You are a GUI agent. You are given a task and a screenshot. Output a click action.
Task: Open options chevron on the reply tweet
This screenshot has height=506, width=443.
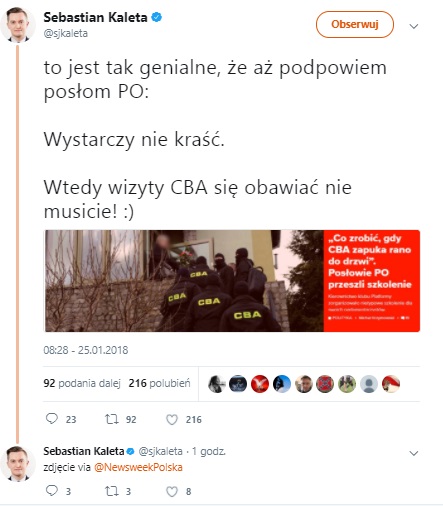click(x=414, y=453)
